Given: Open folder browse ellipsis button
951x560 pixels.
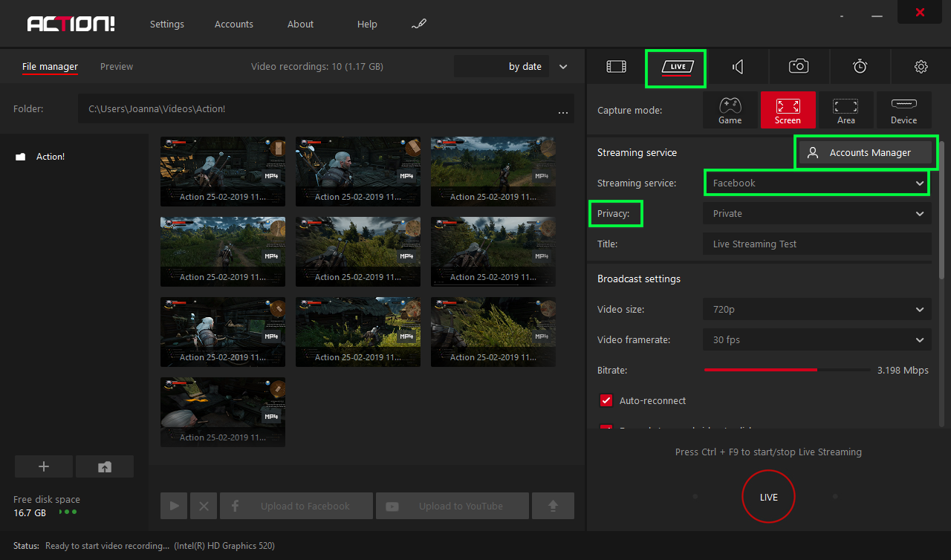Looking at the screenshot, I should pos(563,111).
